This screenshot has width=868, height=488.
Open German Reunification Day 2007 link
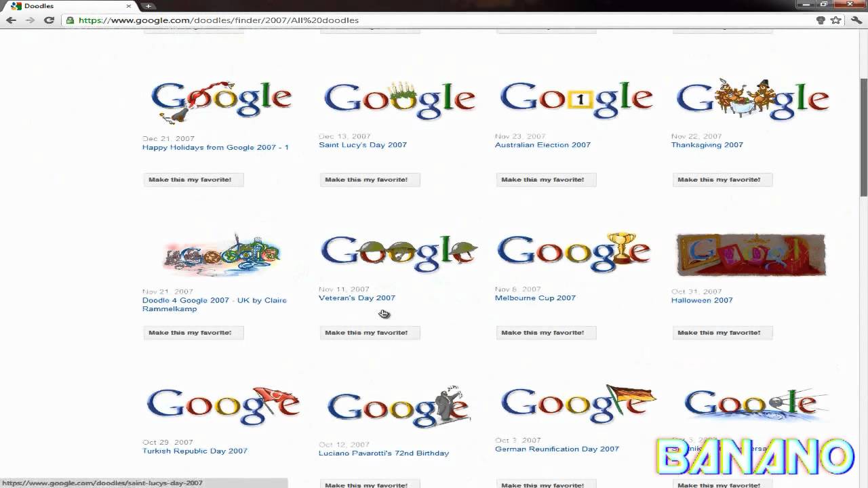(x=557, y=449)
